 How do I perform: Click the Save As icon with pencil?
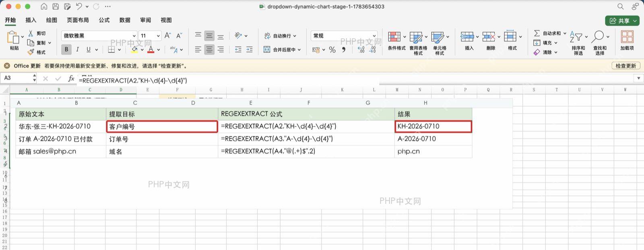(x=68, y=6)
